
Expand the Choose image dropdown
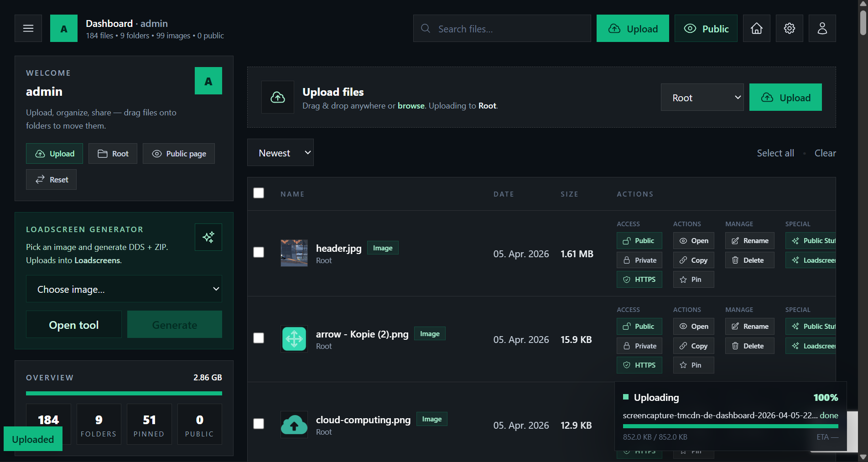[124, 289]
